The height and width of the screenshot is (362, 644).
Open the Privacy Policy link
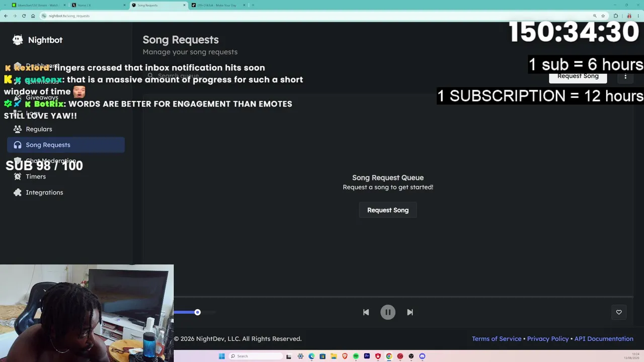point(548,339)
